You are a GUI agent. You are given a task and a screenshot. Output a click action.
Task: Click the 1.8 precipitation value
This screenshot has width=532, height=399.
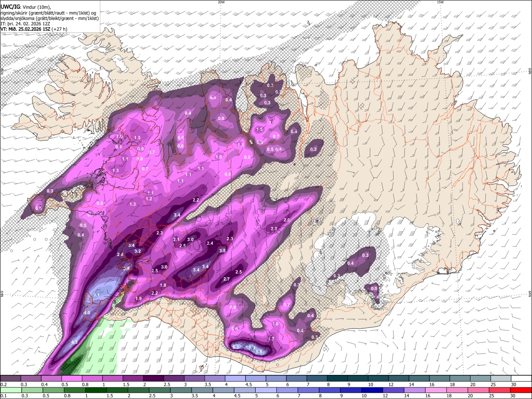[x=163, y=285]
